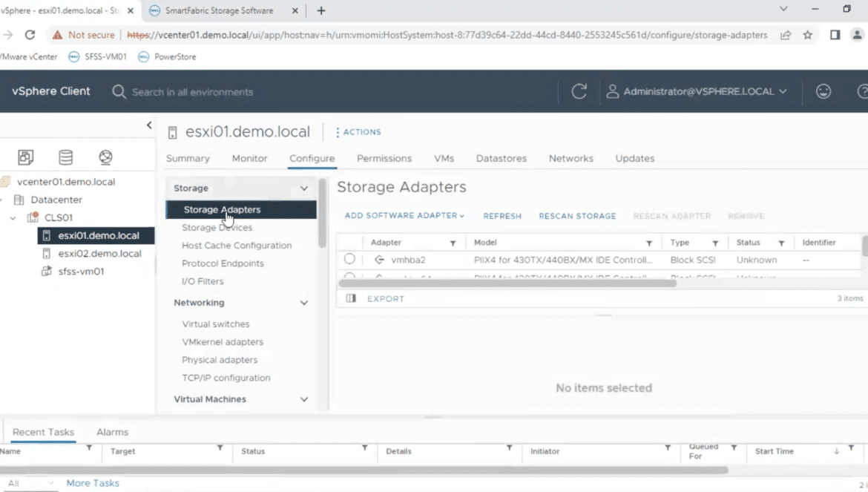Switch to the Datastores tab
868x492 pixels.
[x=501, y=158]
